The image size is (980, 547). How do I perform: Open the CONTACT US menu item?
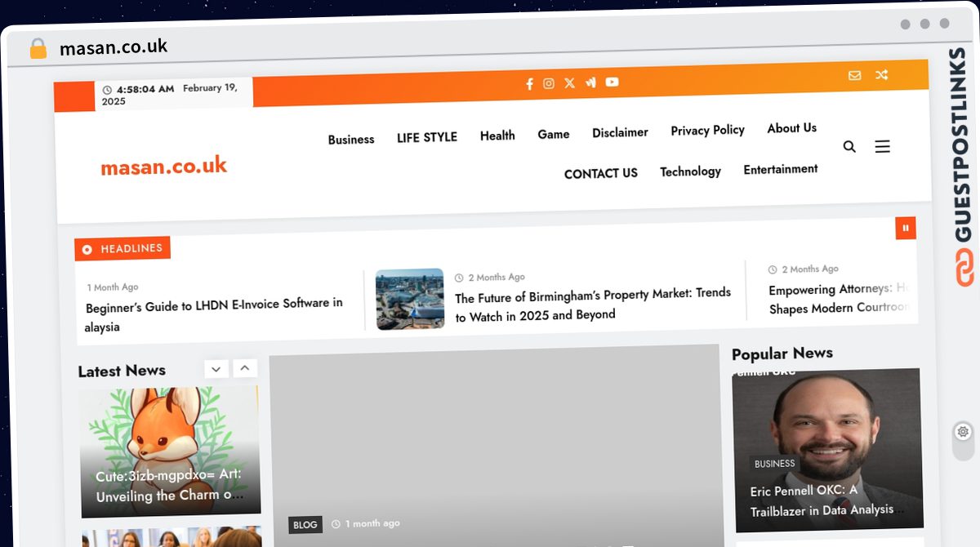(601, 173)
